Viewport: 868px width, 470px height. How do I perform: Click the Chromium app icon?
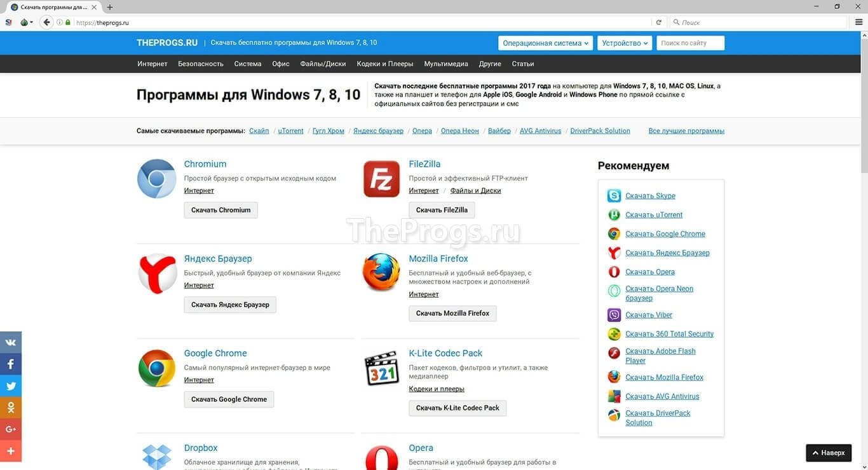click(x=156, y=179)
